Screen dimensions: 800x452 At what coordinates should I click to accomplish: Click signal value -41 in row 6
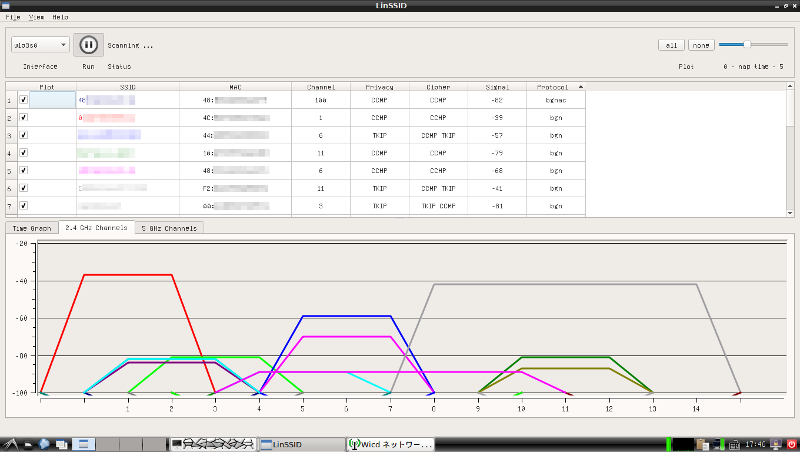pos(497,188)
